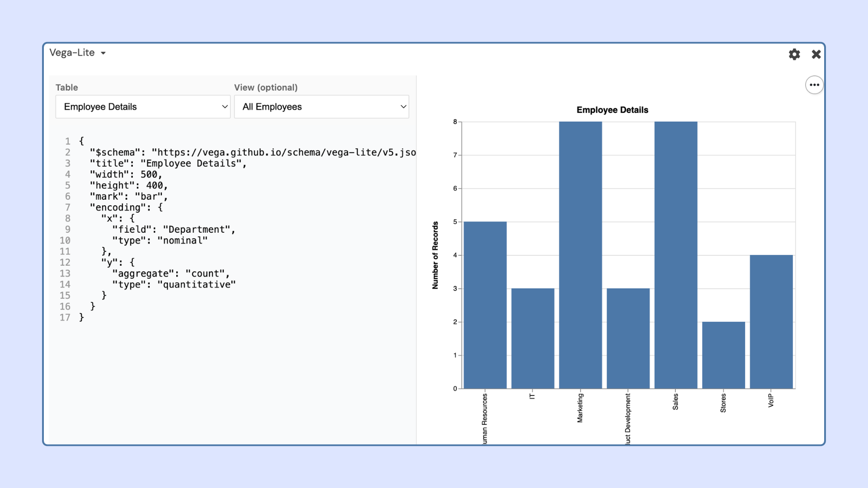Click the IT department bar
This screenshot has width=868, height=488.
tap(533, 338)
